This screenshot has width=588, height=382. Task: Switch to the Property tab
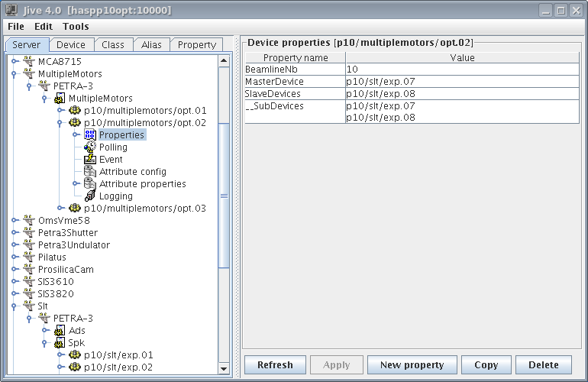click(x=197, y=44)
